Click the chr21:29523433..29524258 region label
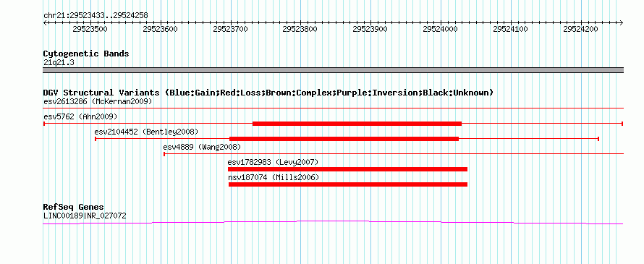 96,16
